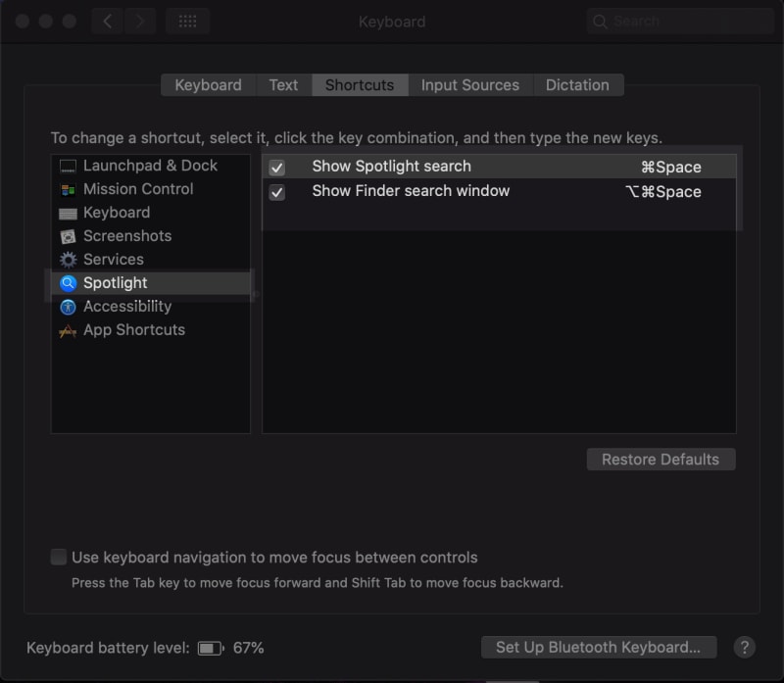Click the App Shortcuts icon
784x683 pixels.
point(68,330)
